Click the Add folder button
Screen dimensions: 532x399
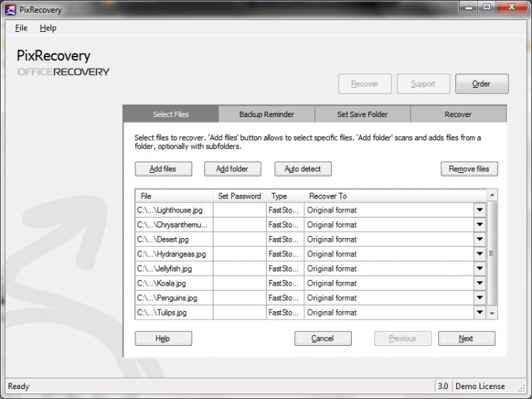[x=233, y=169]
